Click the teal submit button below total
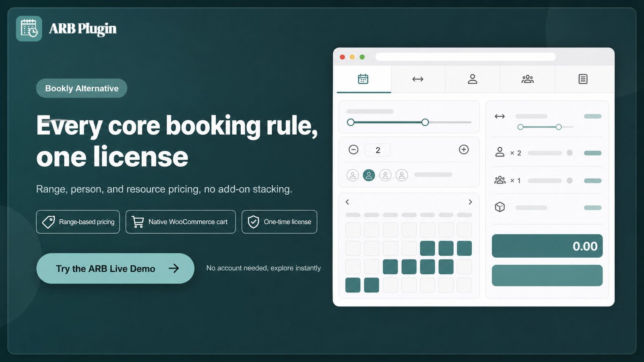Image resolution: width=644 pixels, height=362 pixels. coord(547,276)
